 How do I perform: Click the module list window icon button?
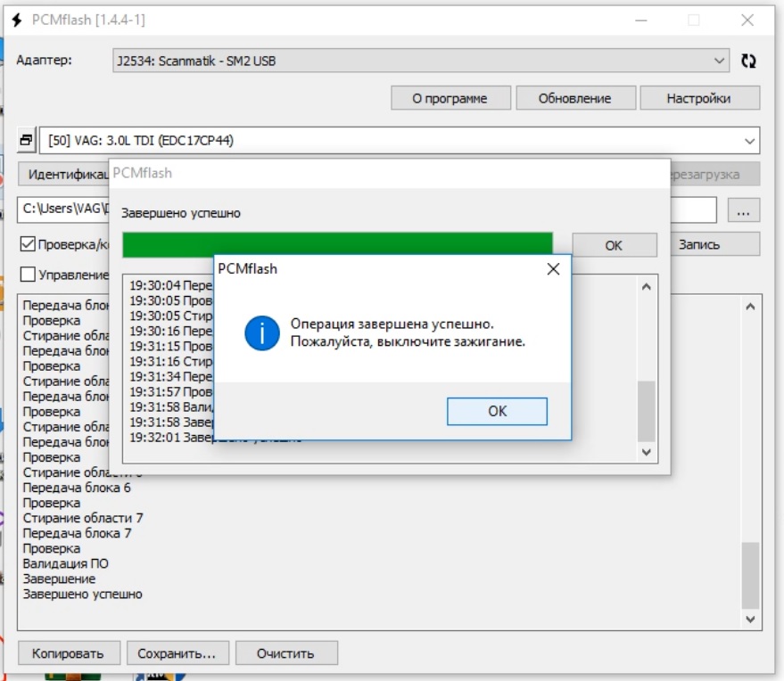tap(27, 141)
